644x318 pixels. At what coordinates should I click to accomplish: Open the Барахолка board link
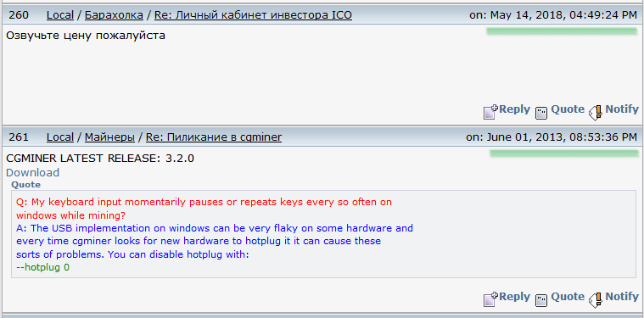pos(114,15)
